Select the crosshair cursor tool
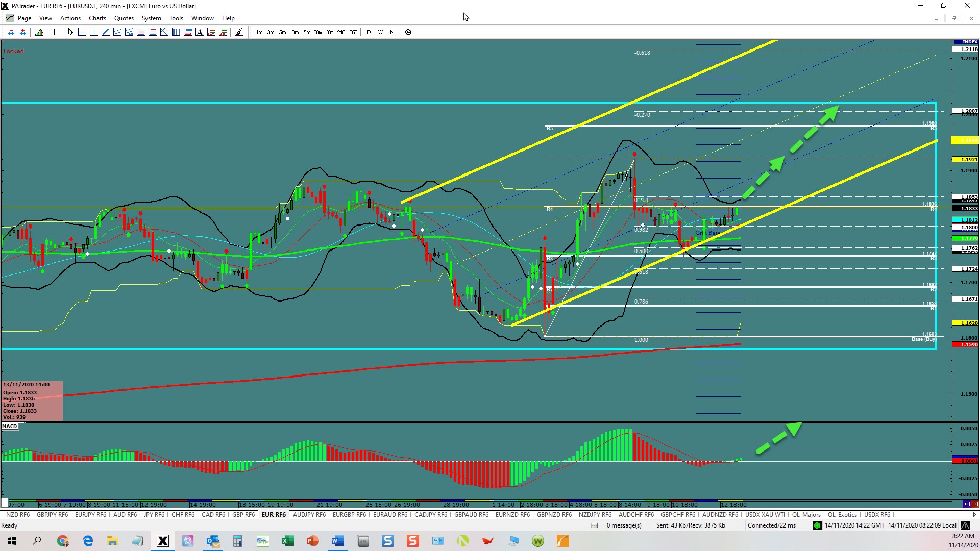Viewport: 980px width, 551px height. coord(54,32)
